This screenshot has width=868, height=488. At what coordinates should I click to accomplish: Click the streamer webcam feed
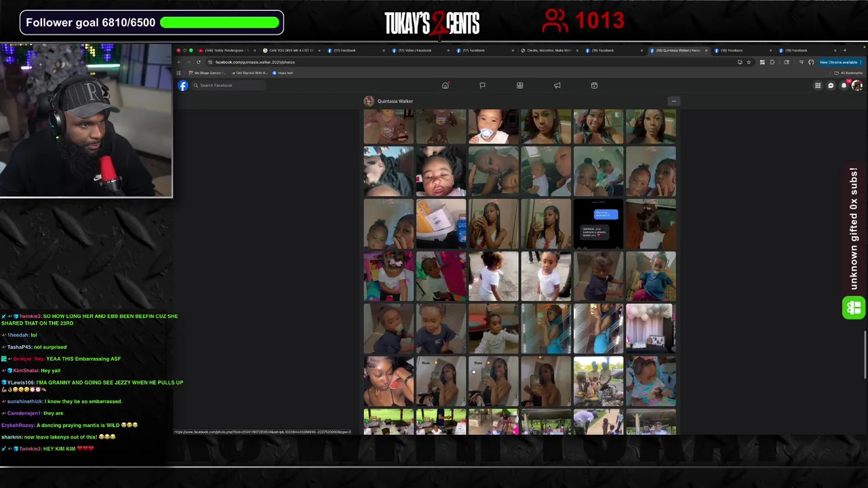(x=86, y=121)
